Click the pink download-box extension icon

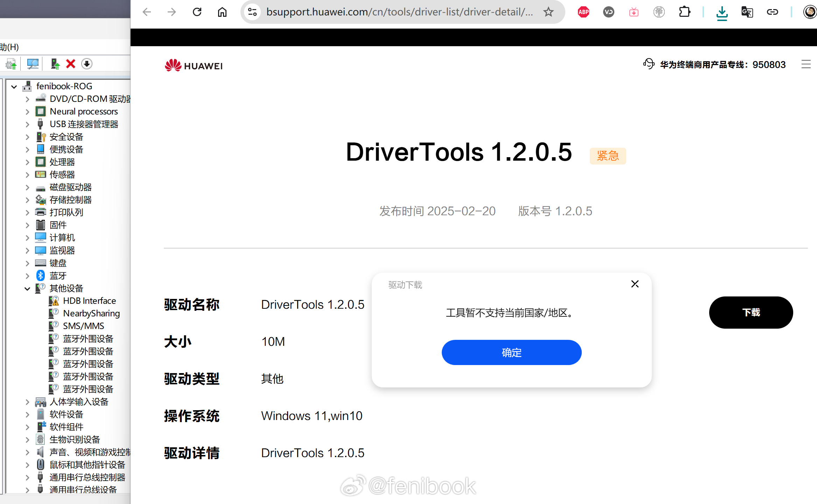pyautogui.click(x=634, y=12)
